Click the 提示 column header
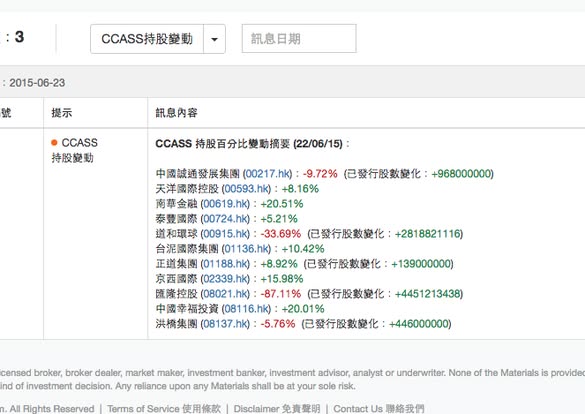The width and height of the screenshot is (585, 414). pyautogui.click(x=62, y=113)
